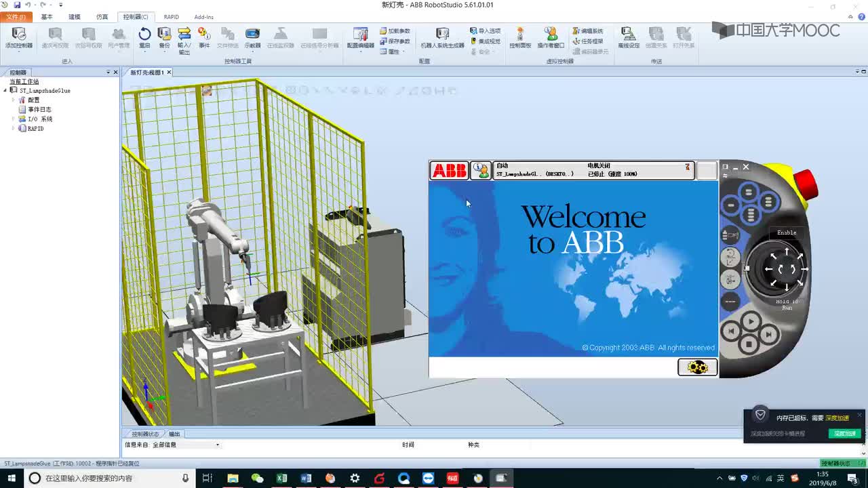The image size is (868, 488).
Task: Switch to the Add-Ins ribbon tab
Action: [204, 17]
